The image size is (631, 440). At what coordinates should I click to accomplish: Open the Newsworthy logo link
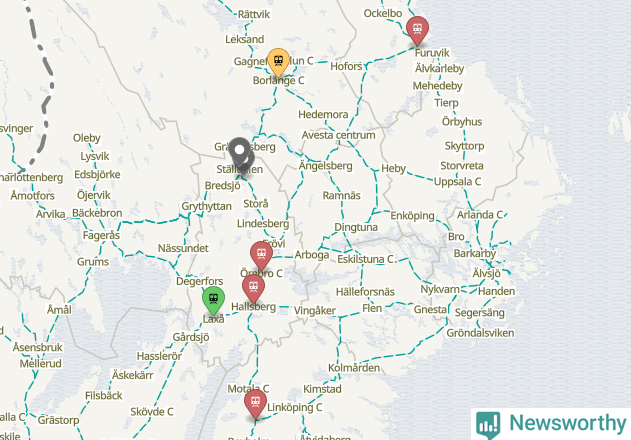pyautogui.click(x=551, y=423)
